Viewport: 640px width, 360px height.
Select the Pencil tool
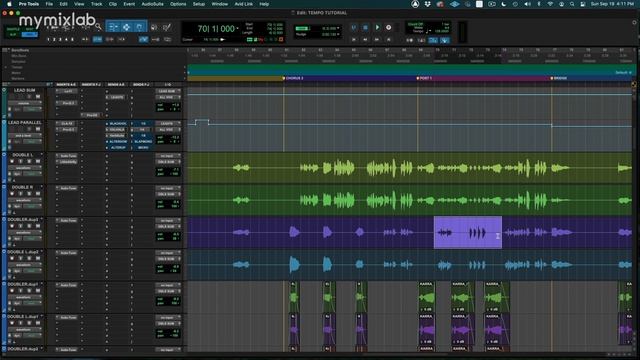pos(167,27)
